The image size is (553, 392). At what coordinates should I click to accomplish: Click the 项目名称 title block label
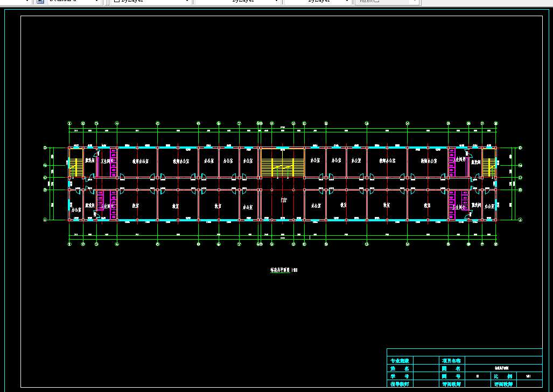coord(451,361)
